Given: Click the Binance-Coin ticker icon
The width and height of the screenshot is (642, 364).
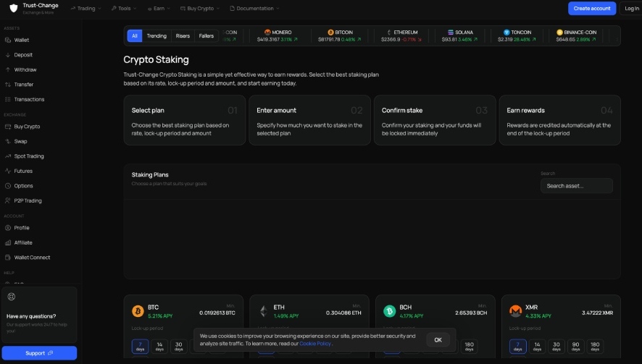Looking at the screenshot, I should [559, 32].
